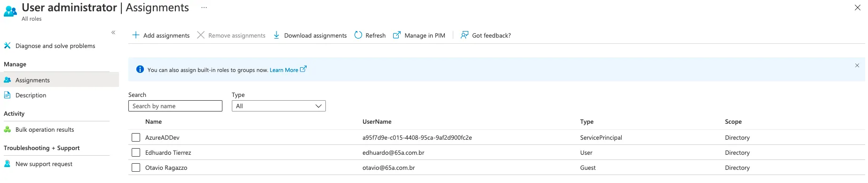Image resolution: width=868 pixels, height=183 pixels.
Task: Sort by the Name column header
Action: [154, 122]
